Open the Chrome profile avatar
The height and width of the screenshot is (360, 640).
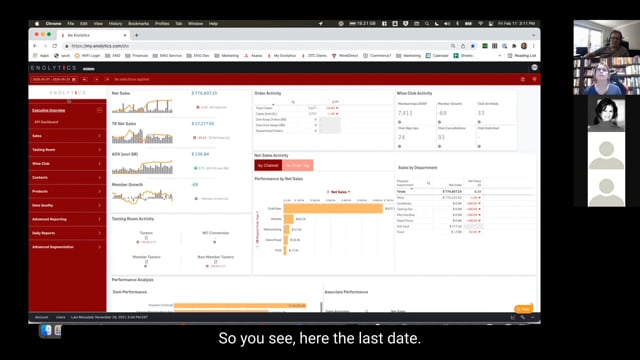click(x=524, y=46)
